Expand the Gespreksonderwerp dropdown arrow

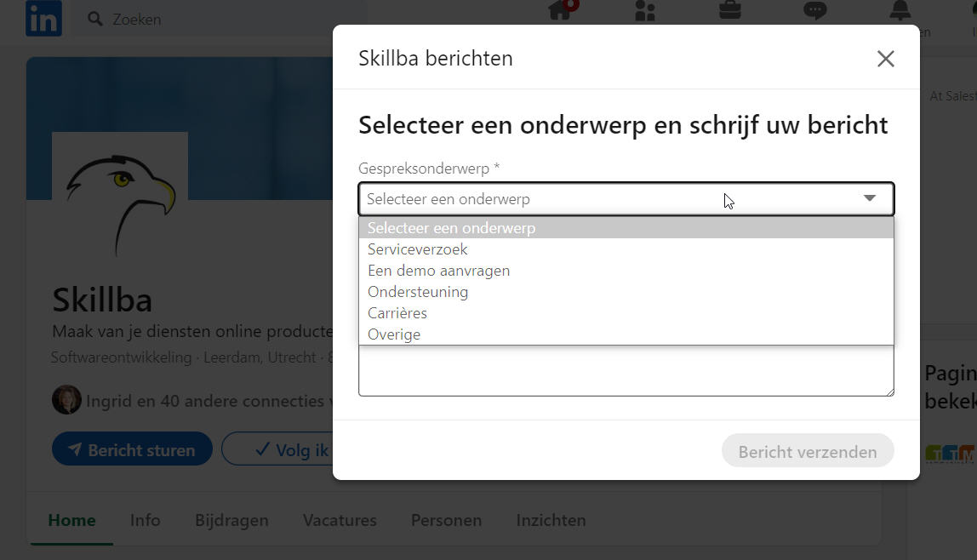coord(870,198)
